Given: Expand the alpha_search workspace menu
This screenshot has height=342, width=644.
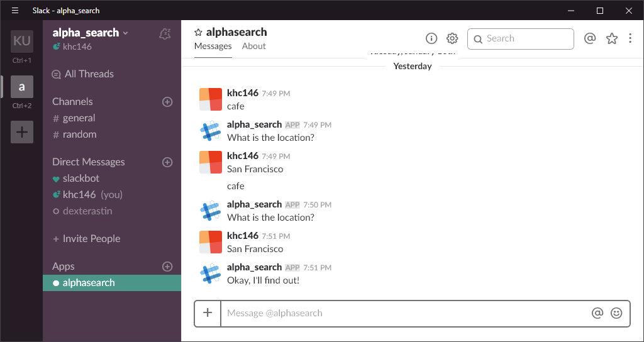Looking at the screenshot, I should [91, 33].
